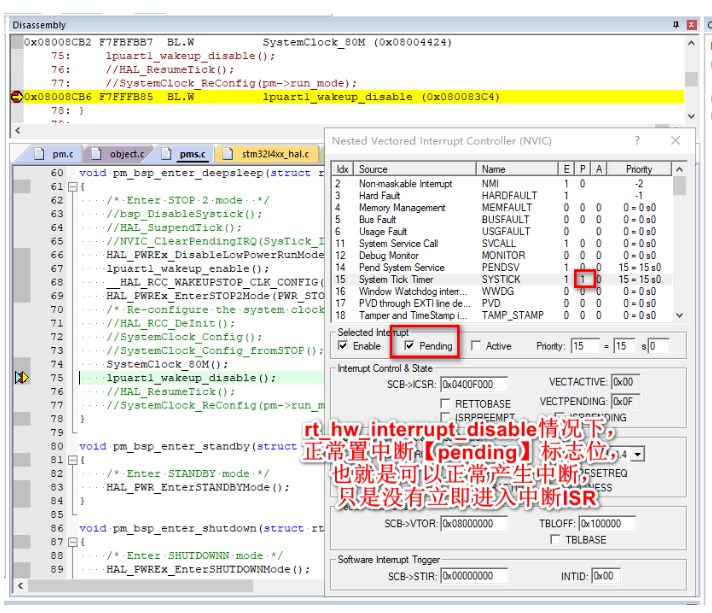Click the A column header
Screen dimensions: 712x613
599,169
